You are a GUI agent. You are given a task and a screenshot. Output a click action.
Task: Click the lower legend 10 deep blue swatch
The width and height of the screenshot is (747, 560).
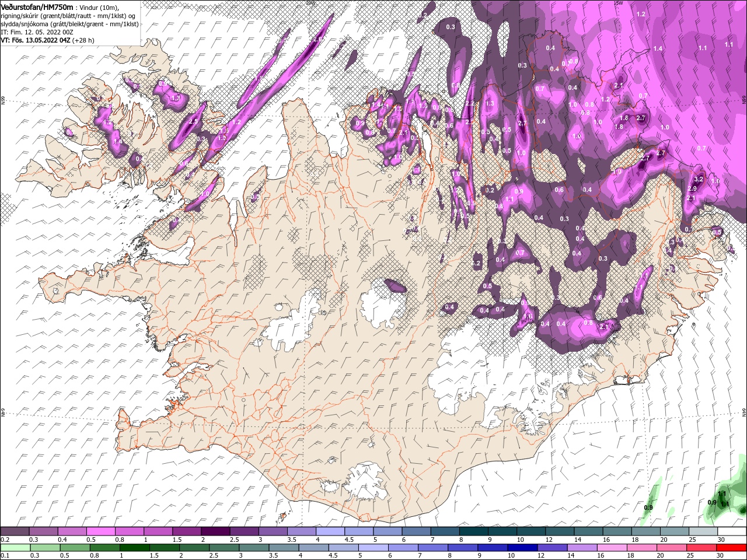(x=522, y=548)
